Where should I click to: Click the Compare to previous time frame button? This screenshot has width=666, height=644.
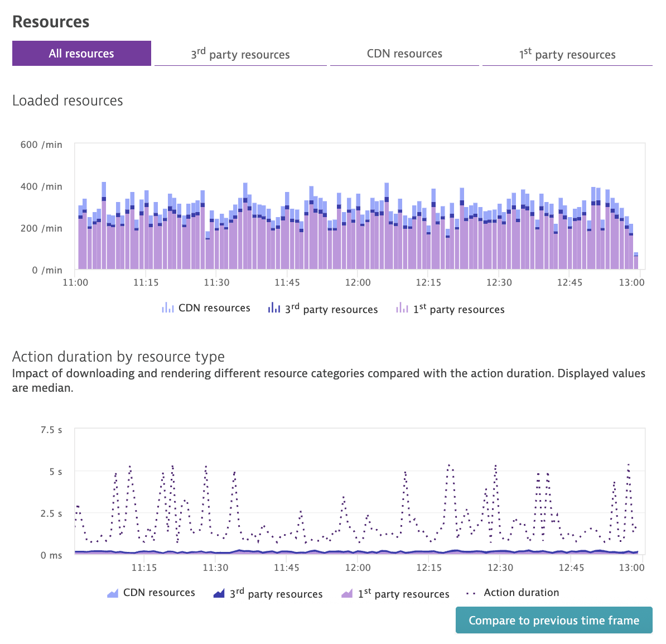[x=553, y=620]
